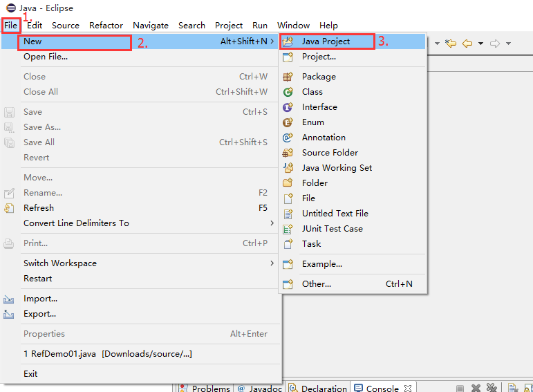Create an Untitled Text File

coord(352,214)
